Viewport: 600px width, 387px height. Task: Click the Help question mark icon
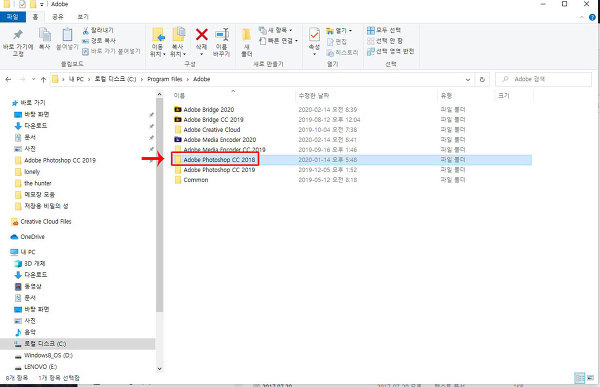point(592,17)
